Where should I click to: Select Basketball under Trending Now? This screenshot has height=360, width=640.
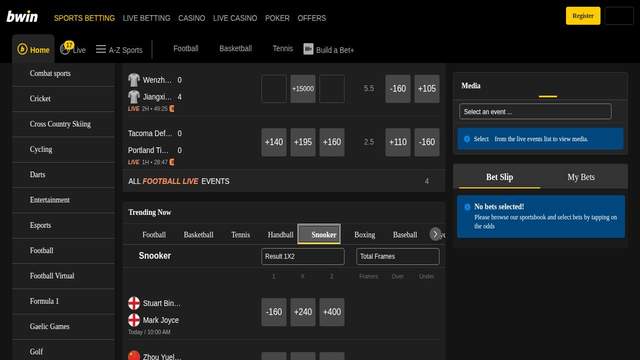(198, 235)
